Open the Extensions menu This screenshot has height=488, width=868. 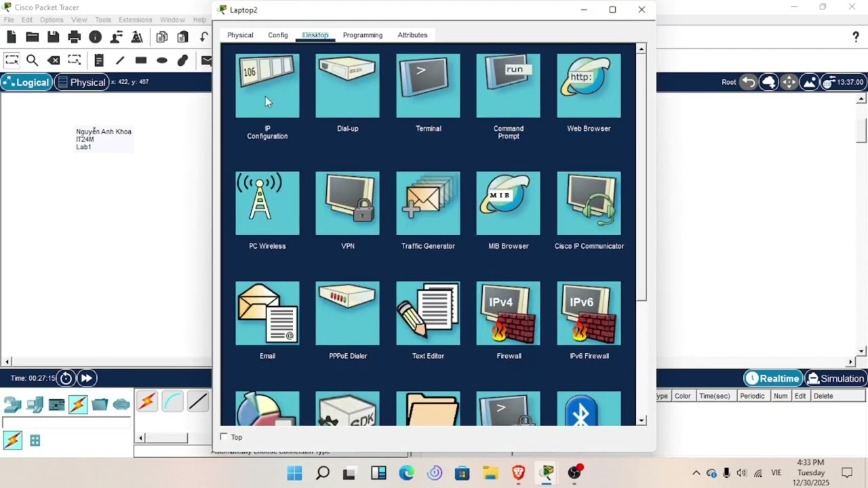[135, 20]
